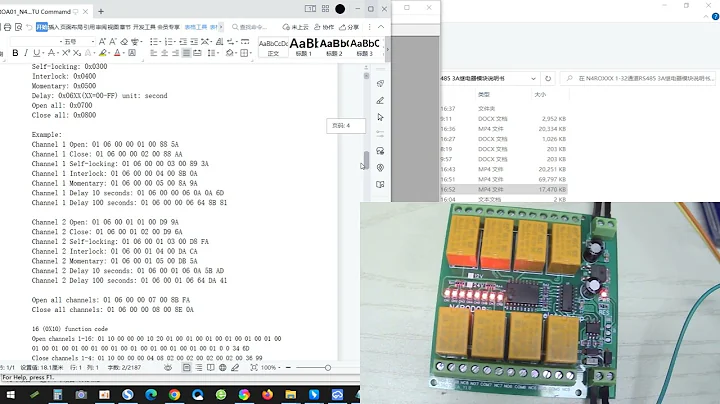Open print preview
The width and height of the screenshot is (720, 404).
(x=18, y=27)
